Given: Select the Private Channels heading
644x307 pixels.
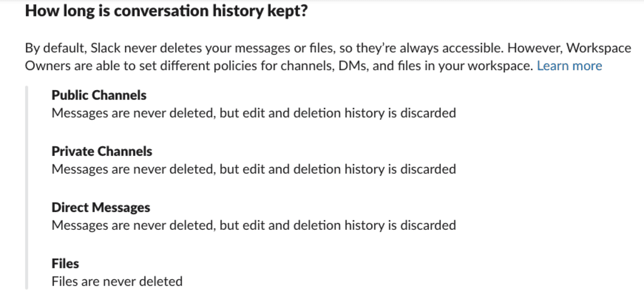Looking at the screenshot, I should click(x=102, y=151).
